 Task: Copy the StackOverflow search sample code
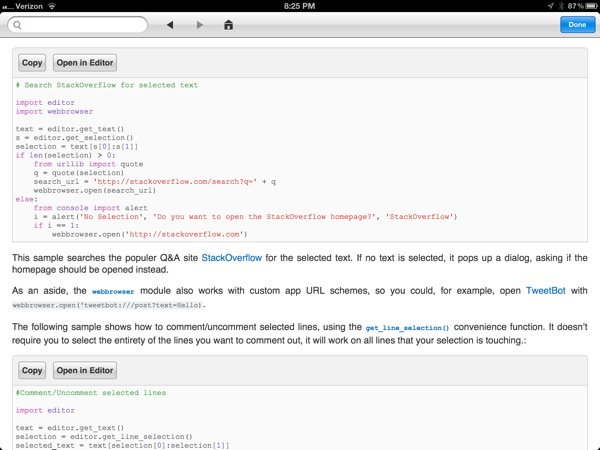32,63
